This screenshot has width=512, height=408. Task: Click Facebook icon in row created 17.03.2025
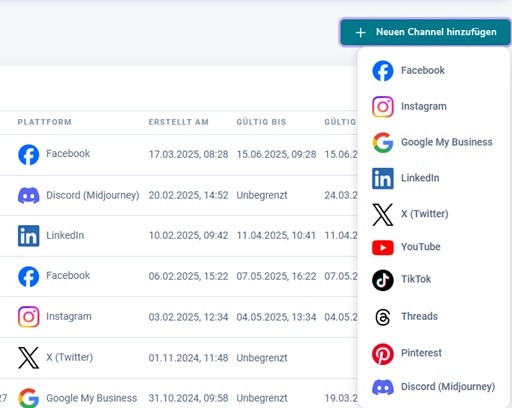(28, 155)
